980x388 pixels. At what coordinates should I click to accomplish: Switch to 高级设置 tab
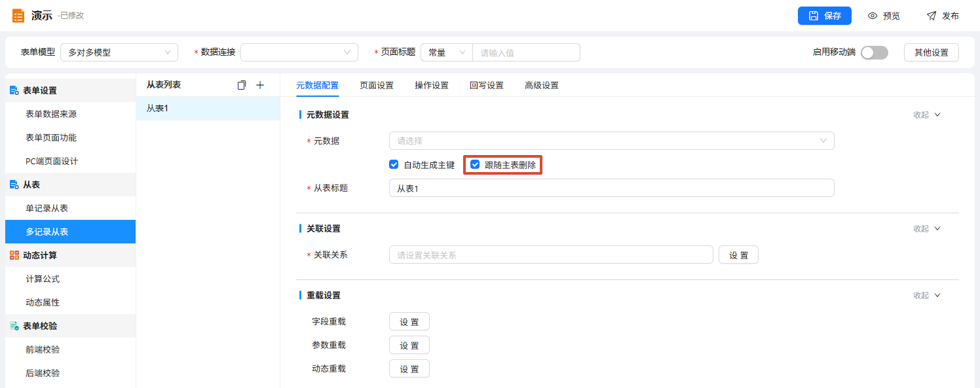542,85
